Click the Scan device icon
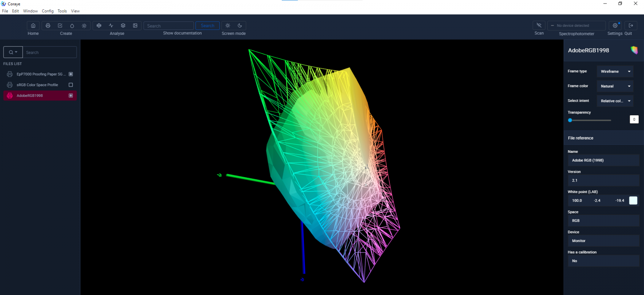Image resolution: width=644 pixels, height=295 pixels. tap(539, 25)
